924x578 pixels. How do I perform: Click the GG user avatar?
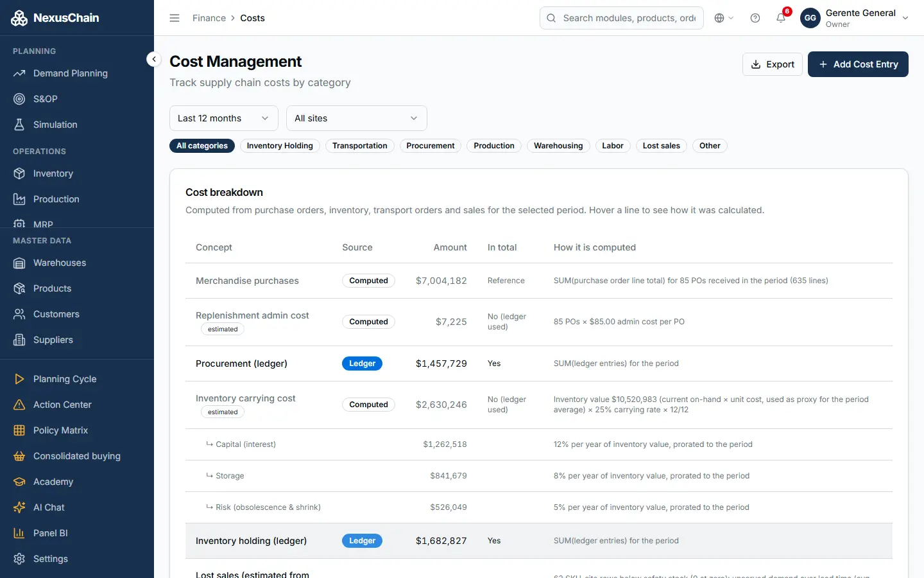[x=810, y=18]
